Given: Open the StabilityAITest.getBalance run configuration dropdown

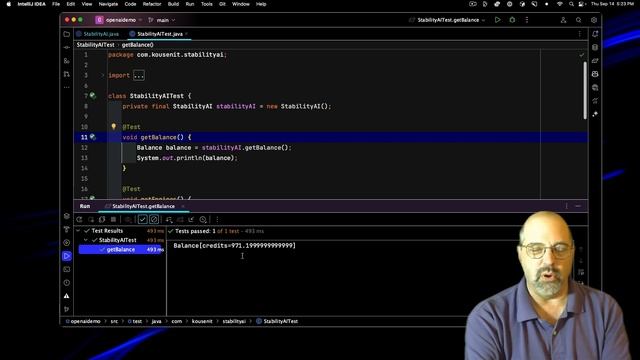Looking at the screenshot, I should pos(447,20).
